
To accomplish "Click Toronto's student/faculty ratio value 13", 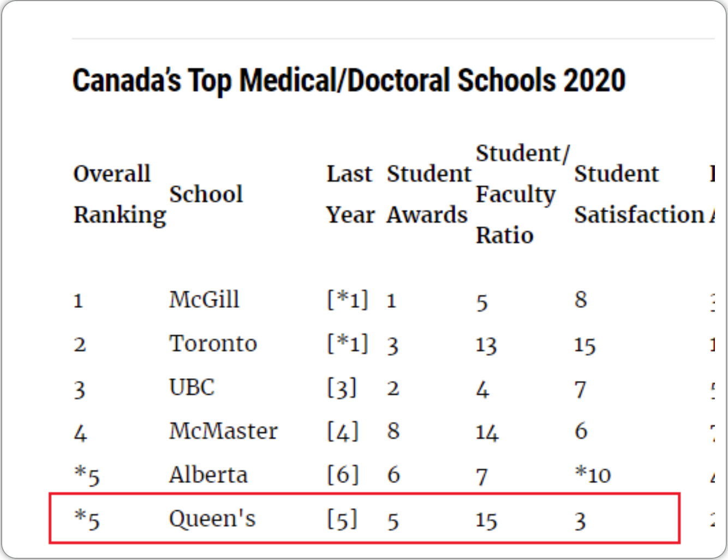I will click(486, 345).
